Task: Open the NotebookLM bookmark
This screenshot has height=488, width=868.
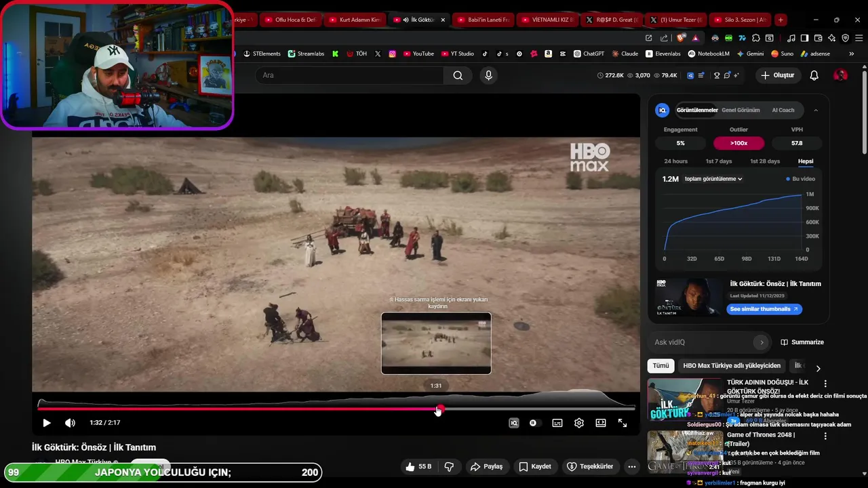Action: click(x=709, y=54)
